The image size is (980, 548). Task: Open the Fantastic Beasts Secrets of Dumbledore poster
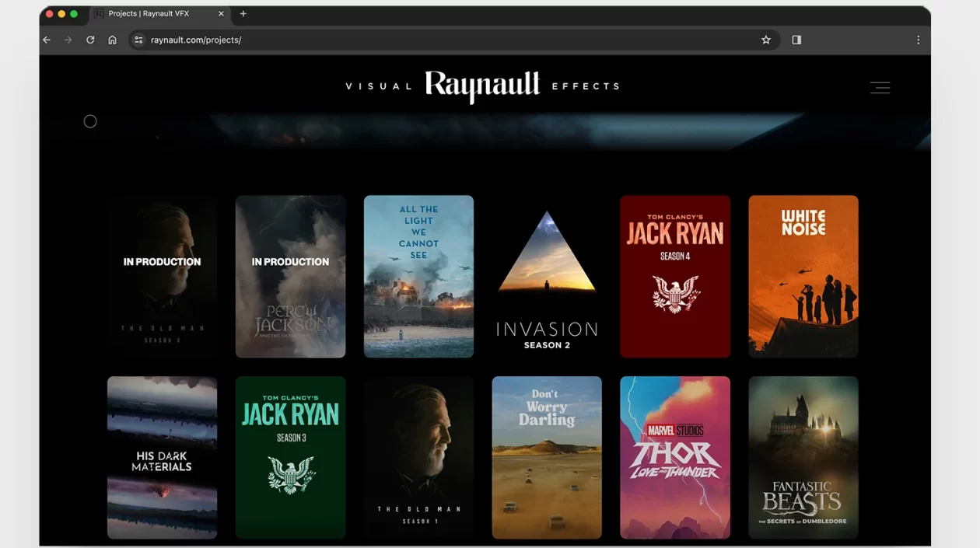tap(803, 458)
